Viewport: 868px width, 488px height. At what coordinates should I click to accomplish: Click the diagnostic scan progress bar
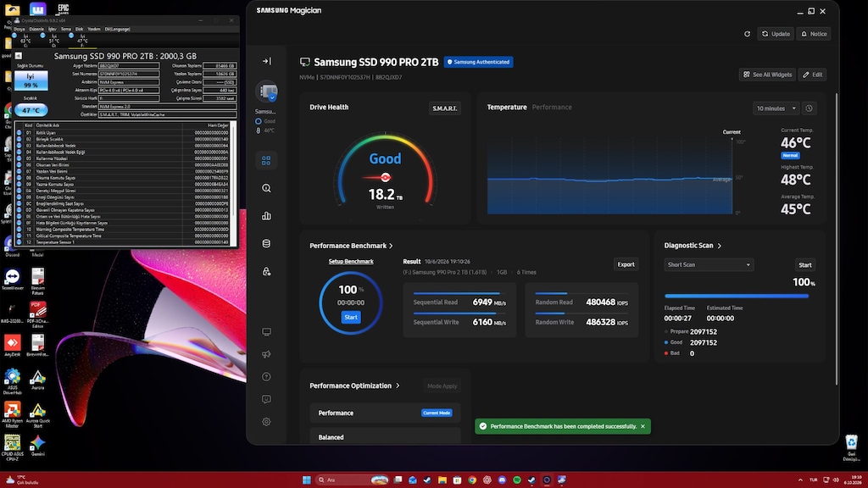[737, 296]
